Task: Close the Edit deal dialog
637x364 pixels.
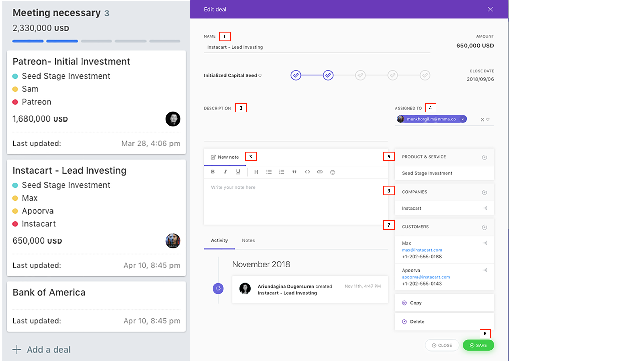Action: click(490, 9)
